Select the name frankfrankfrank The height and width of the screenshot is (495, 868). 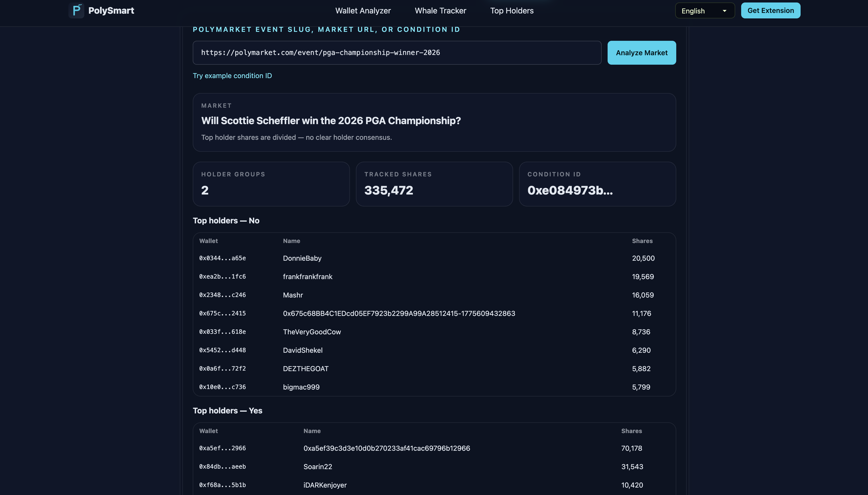[x=308, y=277]
